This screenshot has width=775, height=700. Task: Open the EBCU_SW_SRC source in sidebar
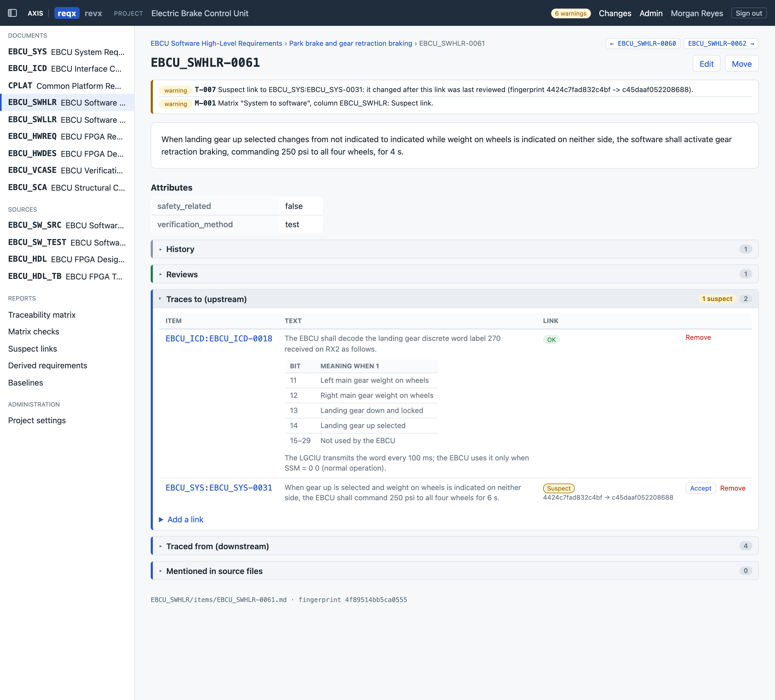pos(67,225)
